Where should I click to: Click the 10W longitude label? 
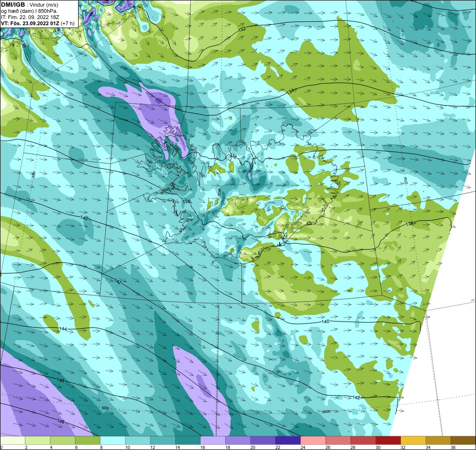(405, 180)
